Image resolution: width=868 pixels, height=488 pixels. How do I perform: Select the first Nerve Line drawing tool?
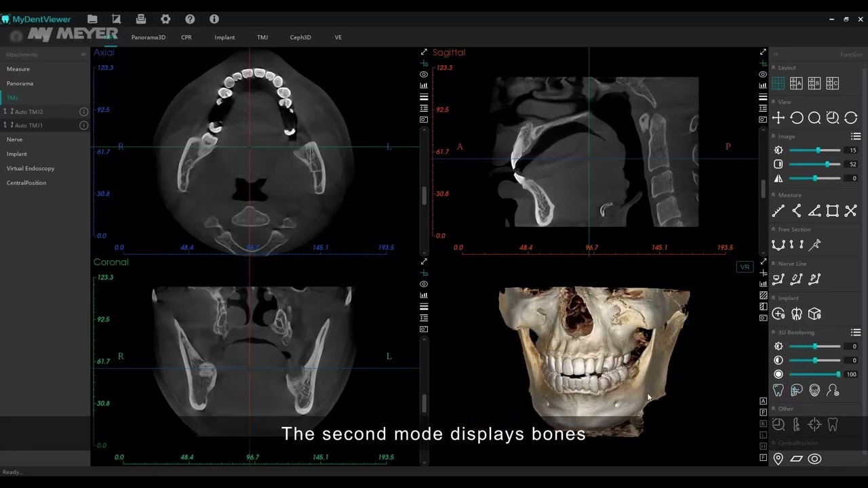coord(778,279)
